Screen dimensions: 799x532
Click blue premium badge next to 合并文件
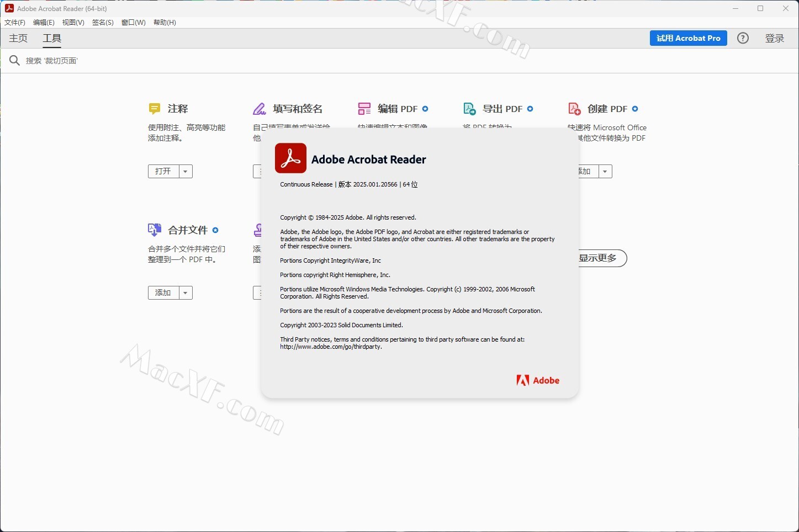pos(215,230)
